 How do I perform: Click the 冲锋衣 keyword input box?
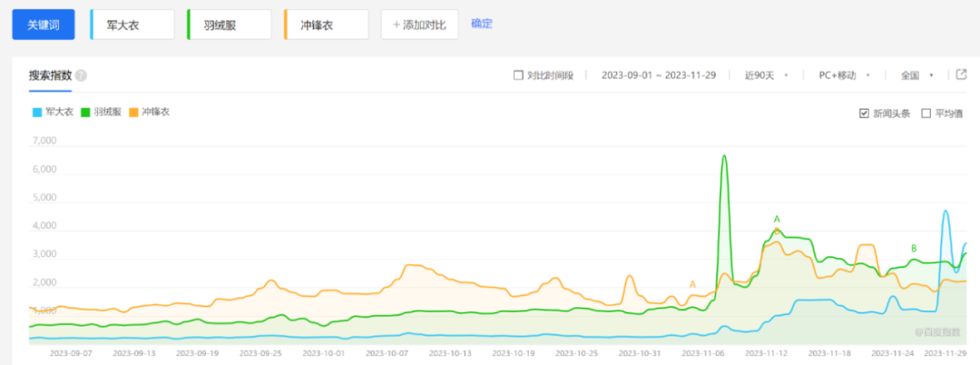point(327,25)
